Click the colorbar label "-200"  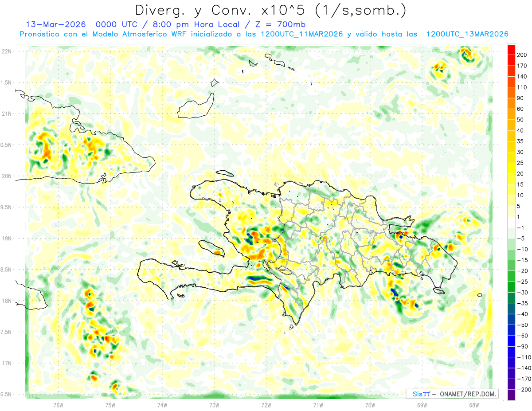524,389
